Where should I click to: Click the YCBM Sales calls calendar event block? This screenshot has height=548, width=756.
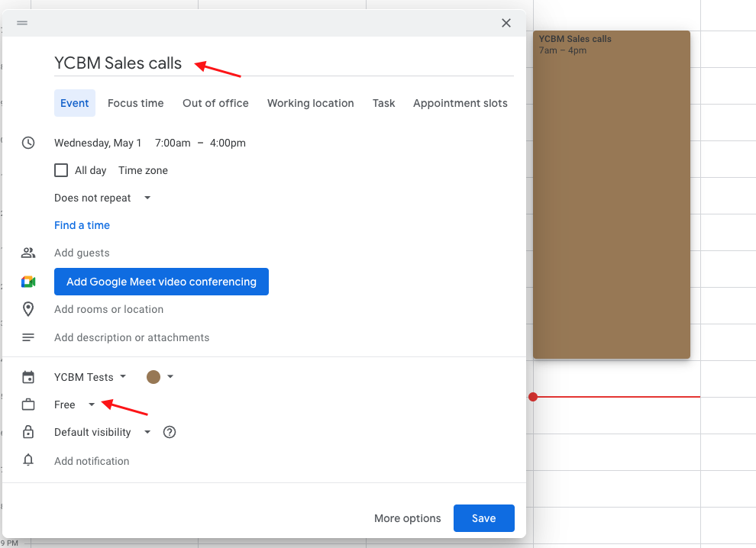point(612,195)
